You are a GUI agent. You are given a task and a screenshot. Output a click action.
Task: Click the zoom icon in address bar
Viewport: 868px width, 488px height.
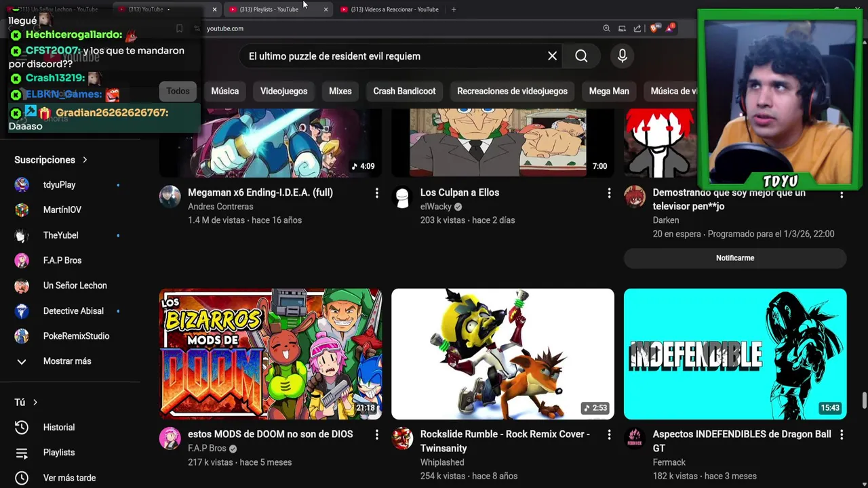click(606, 28)
